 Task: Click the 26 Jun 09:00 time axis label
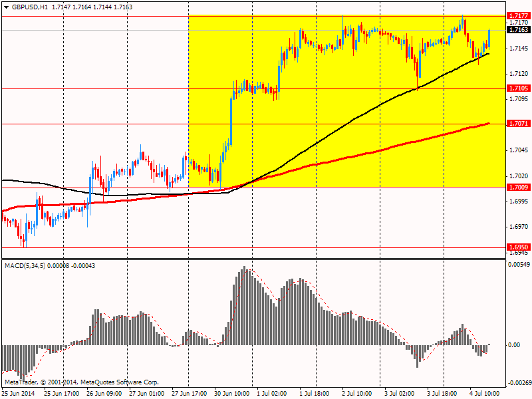pos(104,394)
